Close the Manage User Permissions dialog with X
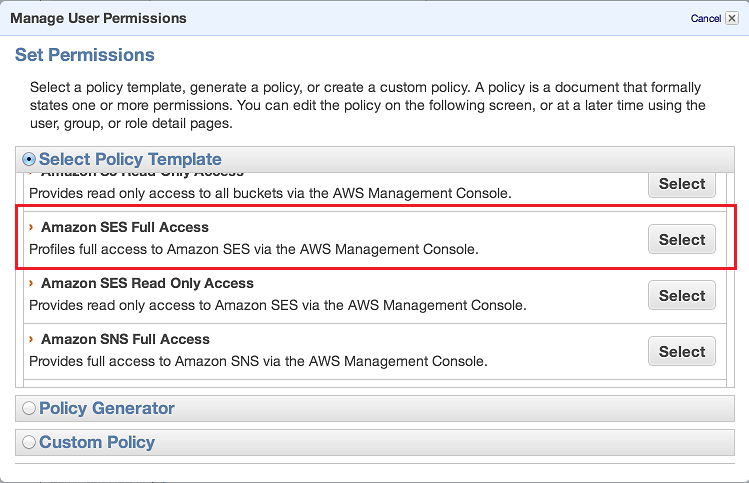749x483 pixels. click(x=732, y=18)
